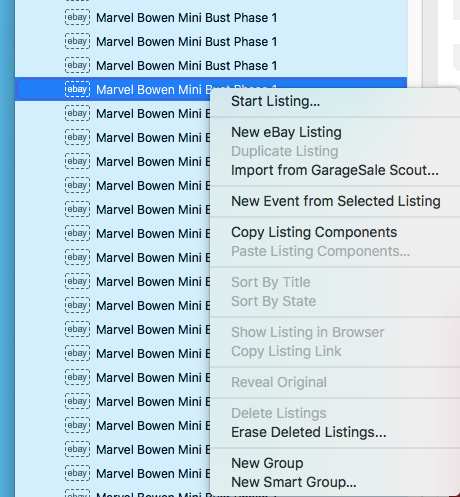Screen dimensions: 460x497
Task: Click ebay icon of highlighted listing row
Action: coord(77,89)
